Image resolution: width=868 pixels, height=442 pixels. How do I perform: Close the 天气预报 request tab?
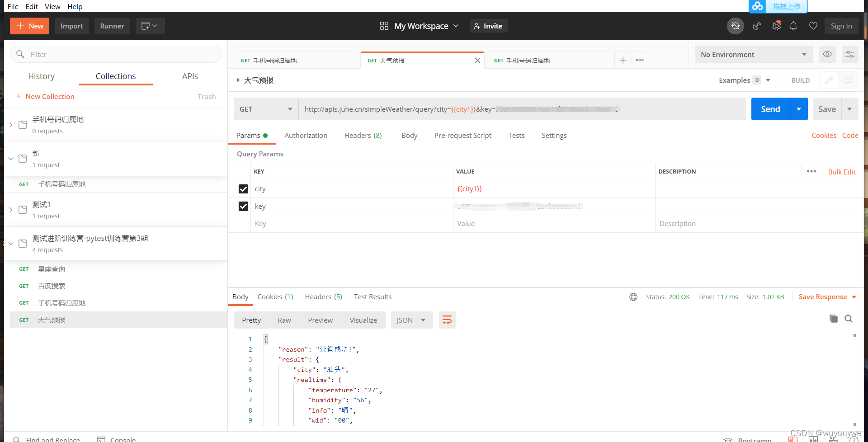point(477,61)
